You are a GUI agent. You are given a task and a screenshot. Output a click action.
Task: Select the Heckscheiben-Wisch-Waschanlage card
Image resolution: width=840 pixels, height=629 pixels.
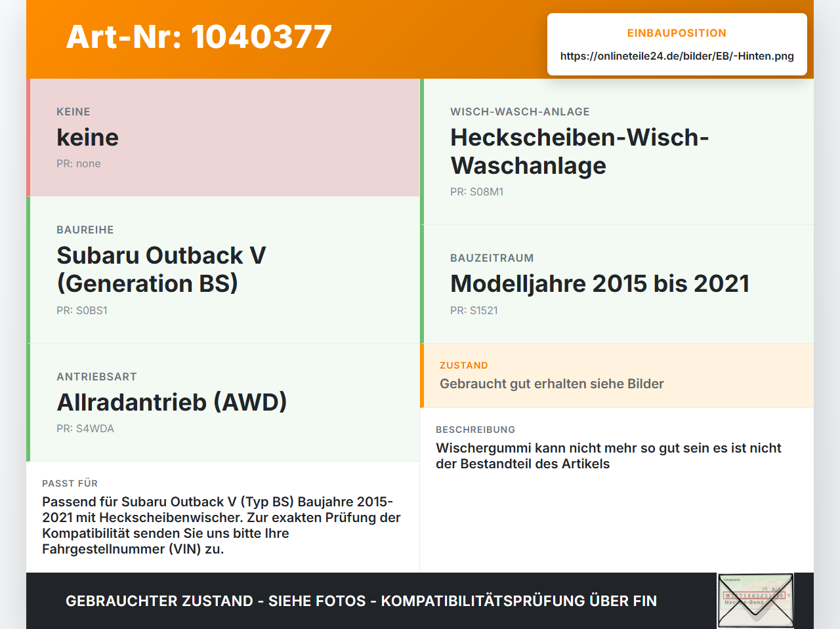tap(617, 152)
